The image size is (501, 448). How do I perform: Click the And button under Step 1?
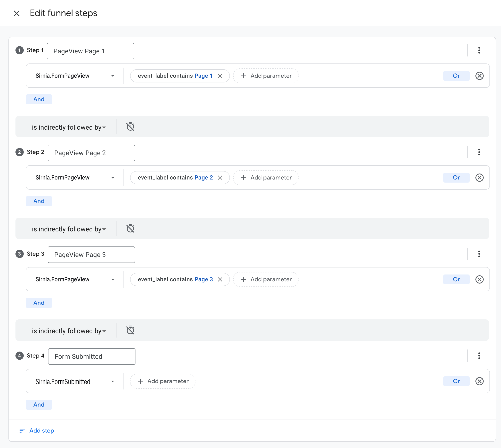click(39, 99)
